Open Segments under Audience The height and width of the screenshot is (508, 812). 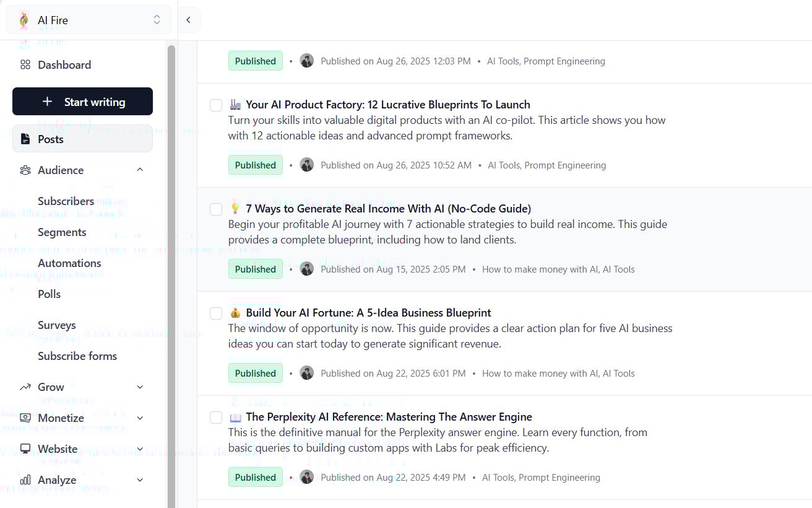tap(62, 232)
